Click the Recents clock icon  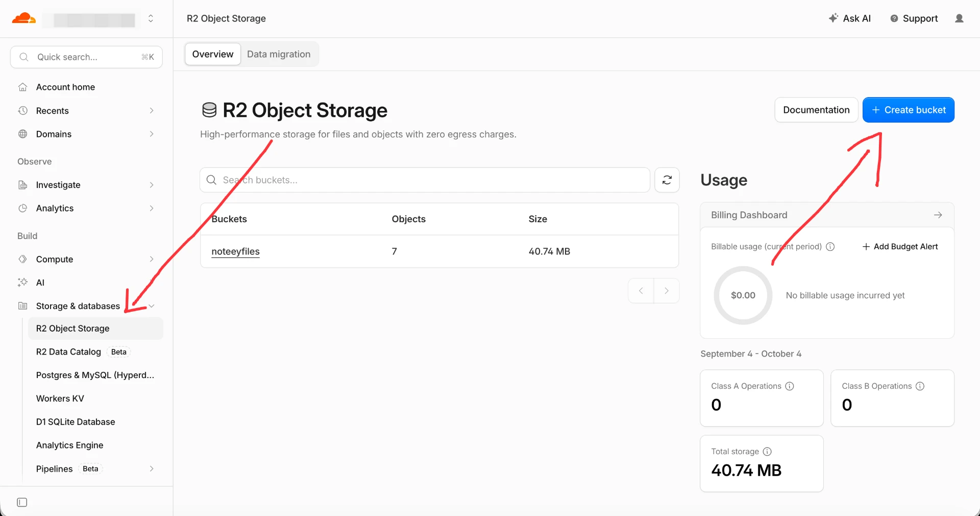coord(22,111)
